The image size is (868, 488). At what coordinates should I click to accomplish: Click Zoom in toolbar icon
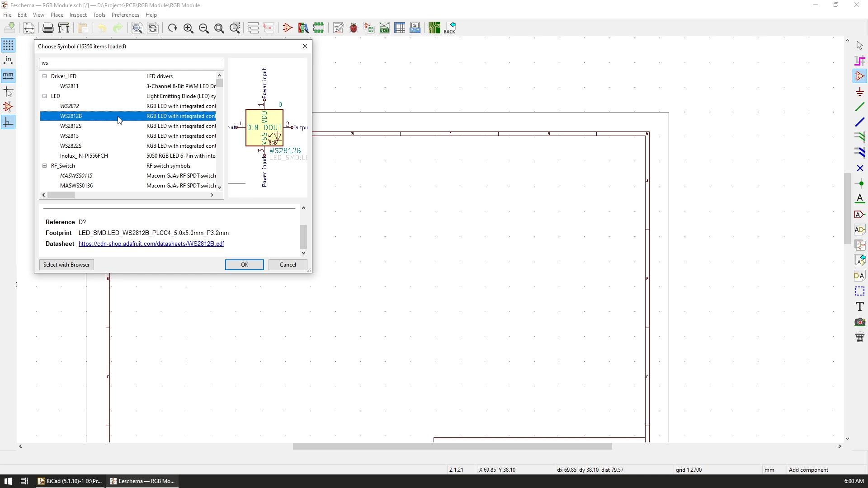coord(189,28)
